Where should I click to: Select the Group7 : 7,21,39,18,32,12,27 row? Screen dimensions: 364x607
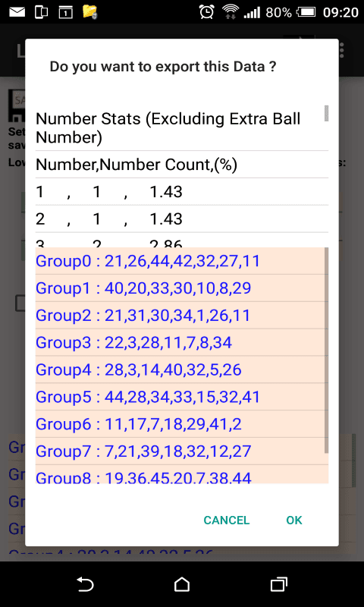(x=182, y=451)
